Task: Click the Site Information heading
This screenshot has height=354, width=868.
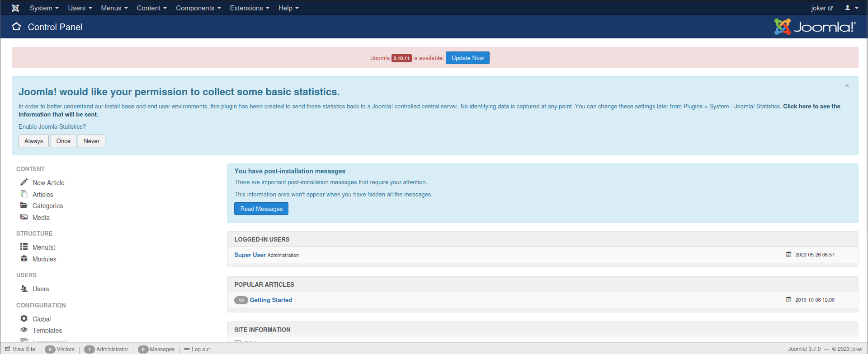Action: click(x=262, y=330)
